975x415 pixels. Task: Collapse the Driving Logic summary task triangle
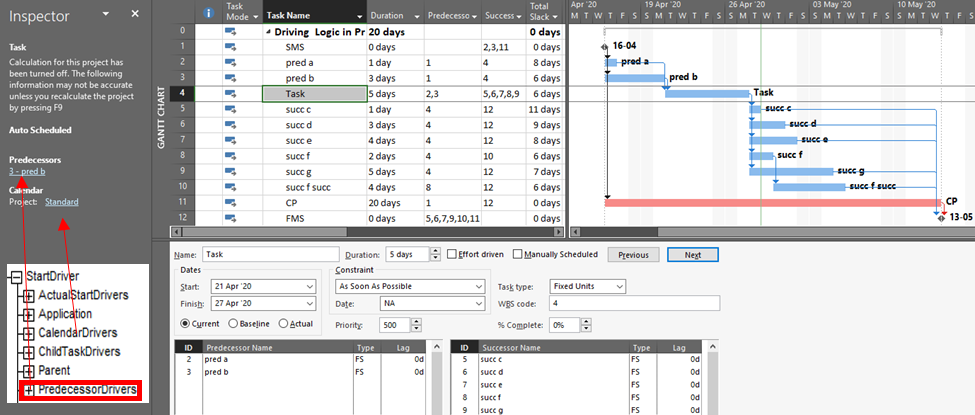268,32
